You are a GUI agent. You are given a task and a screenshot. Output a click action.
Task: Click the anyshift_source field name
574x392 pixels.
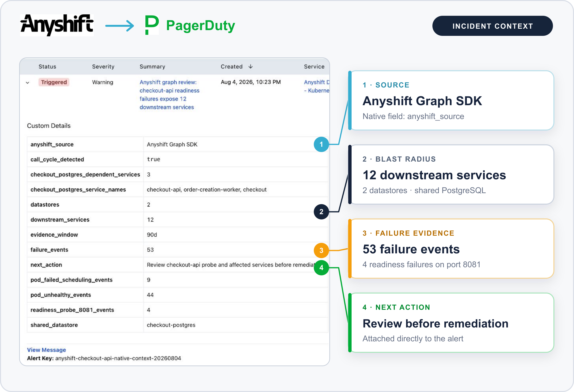(52, 144)
